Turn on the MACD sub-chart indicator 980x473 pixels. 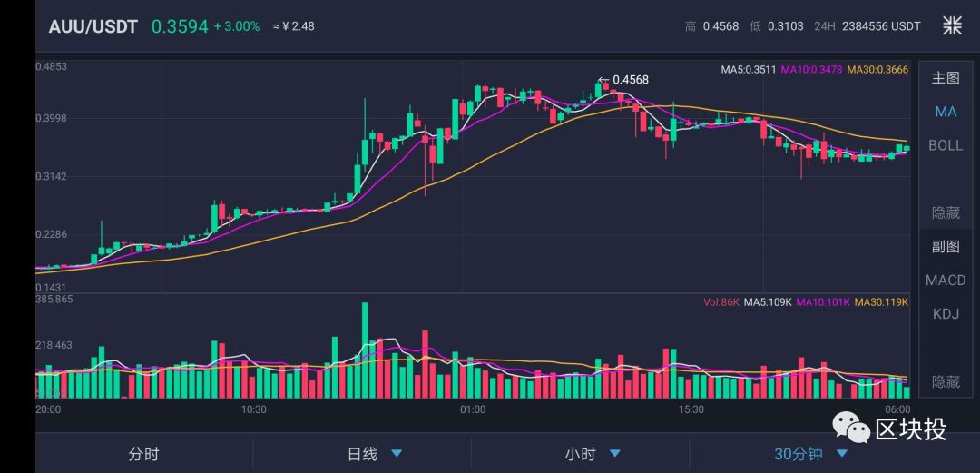pos(946,281)
